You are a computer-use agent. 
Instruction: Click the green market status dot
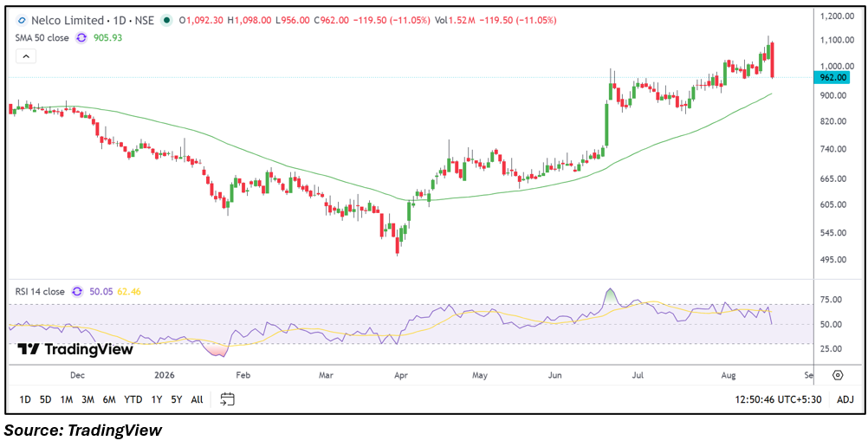pyautogui.click(x=165, y=21)
